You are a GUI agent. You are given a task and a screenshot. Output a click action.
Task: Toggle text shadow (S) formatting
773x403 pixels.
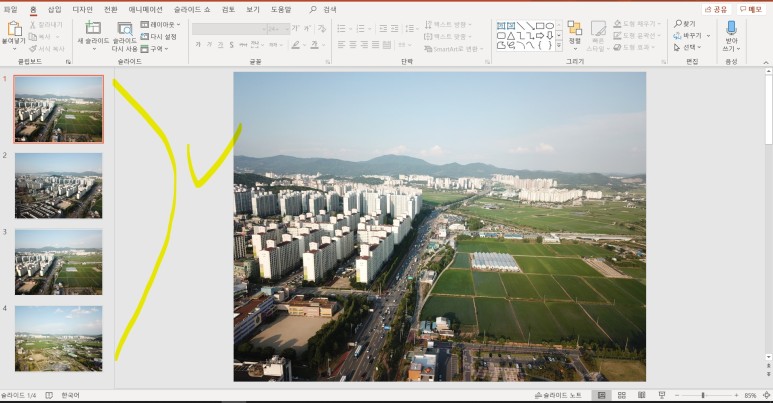pos(231,45)
